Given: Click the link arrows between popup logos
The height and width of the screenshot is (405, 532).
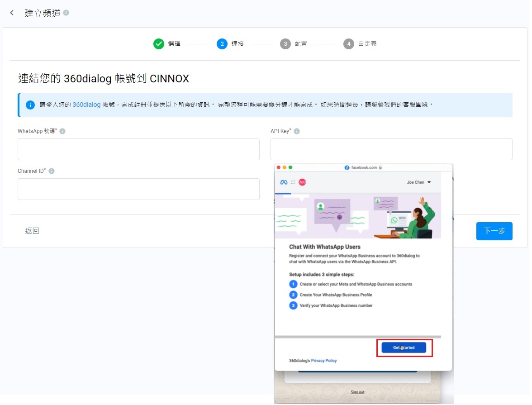Looking at the screenshot, I should click(293, 182).
